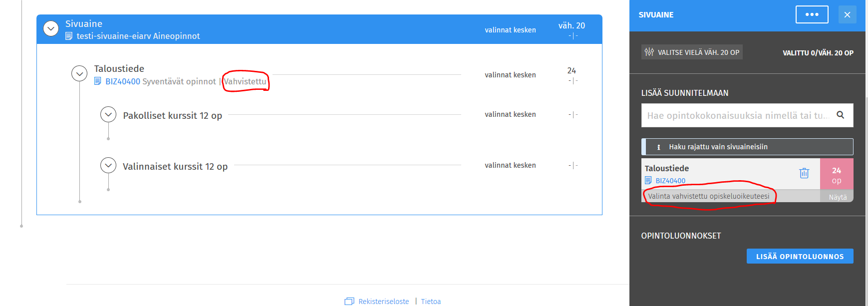Open the three-dot options menu in Sivuaine panel

point(812,14)
